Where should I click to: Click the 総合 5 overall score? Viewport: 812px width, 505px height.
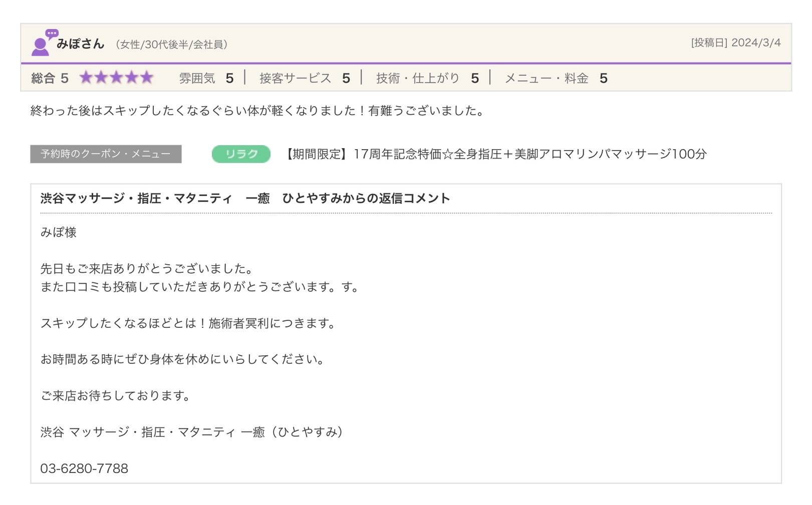tap(50, 78)
